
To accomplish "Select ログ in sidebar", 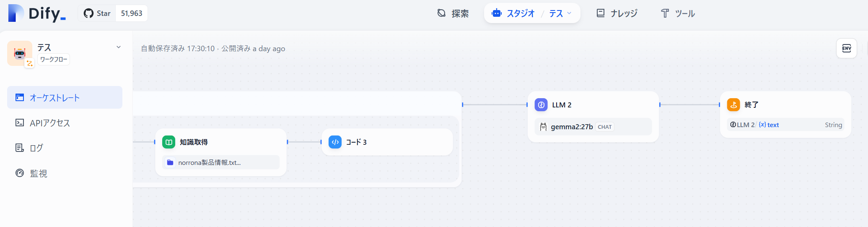I will coord(65,148).
